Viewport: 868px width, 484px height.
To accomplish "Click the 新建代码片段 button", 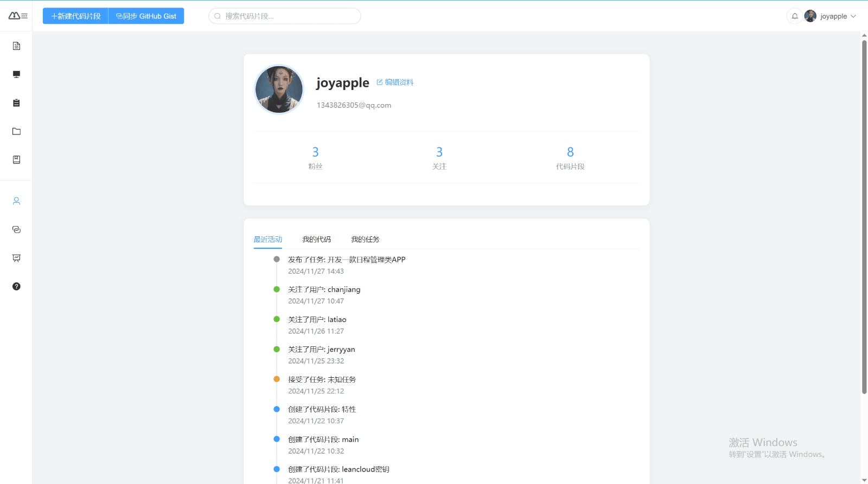I will pos(75,16).
